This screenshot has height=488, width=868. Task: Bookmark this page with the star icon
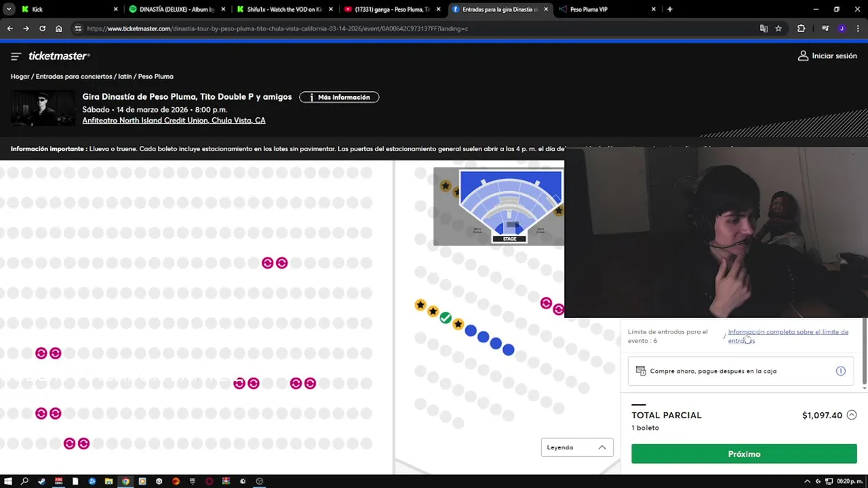pos(778,28)
